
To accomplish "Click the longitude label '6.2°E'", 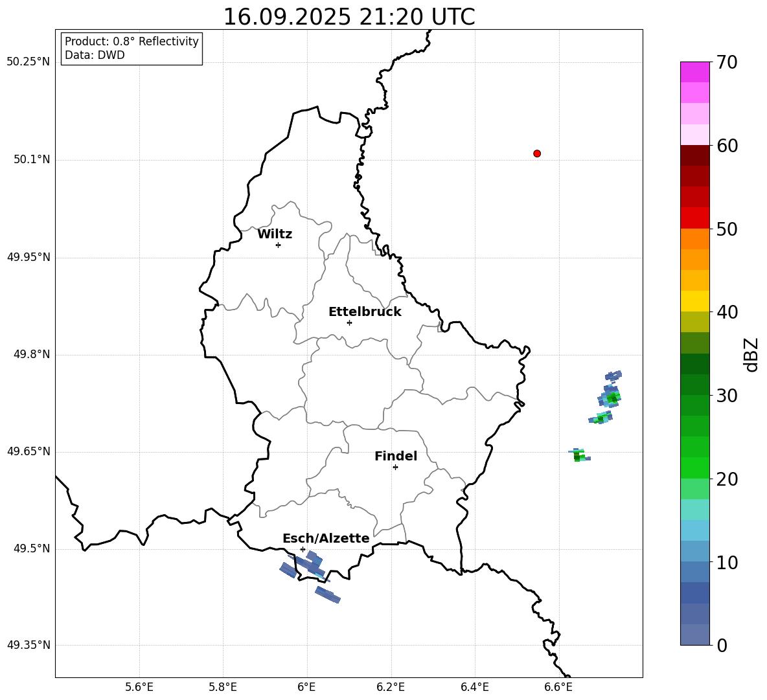I will pyautogui.click(x=391, y=687).
